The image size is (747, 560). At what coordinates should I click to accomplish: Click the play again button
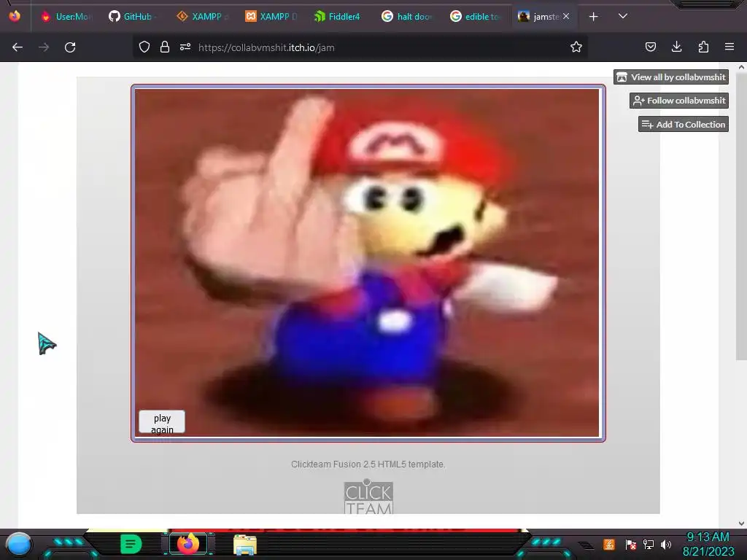162,422
